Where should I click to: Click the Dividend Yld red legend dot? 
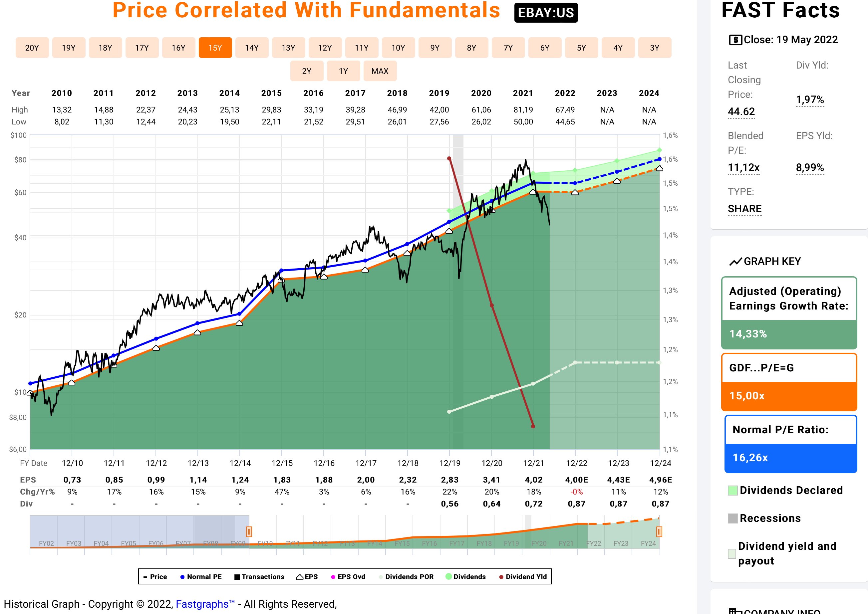coord(501,577)
